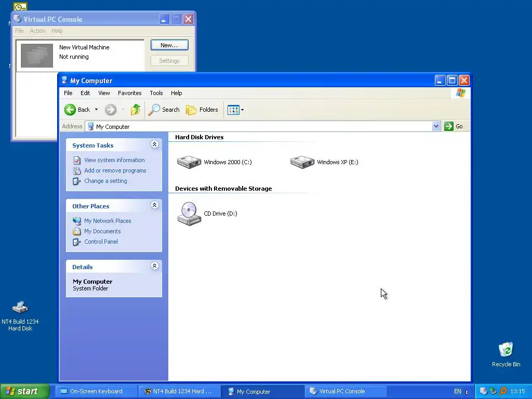The height and width of the screenshot is (399, 532).
Task: Select the New Virtual Machine list entry text
Action: (84, 47)
